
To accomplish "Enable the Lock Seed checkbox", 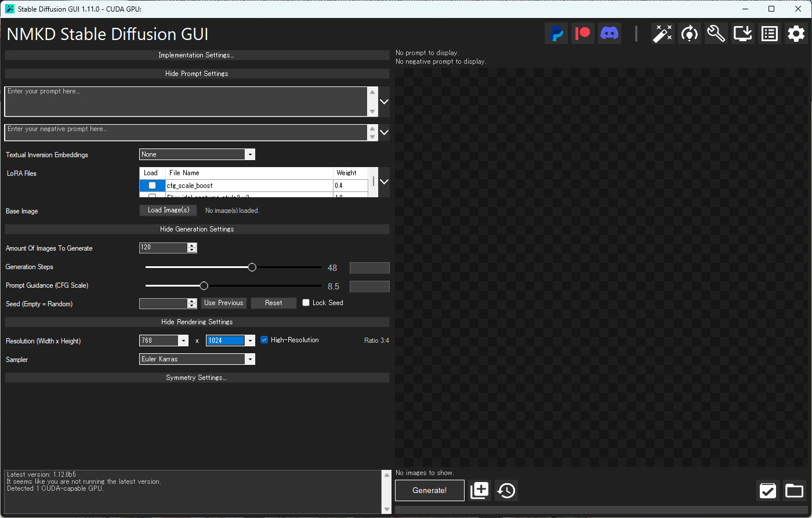I will pos(306,303).
